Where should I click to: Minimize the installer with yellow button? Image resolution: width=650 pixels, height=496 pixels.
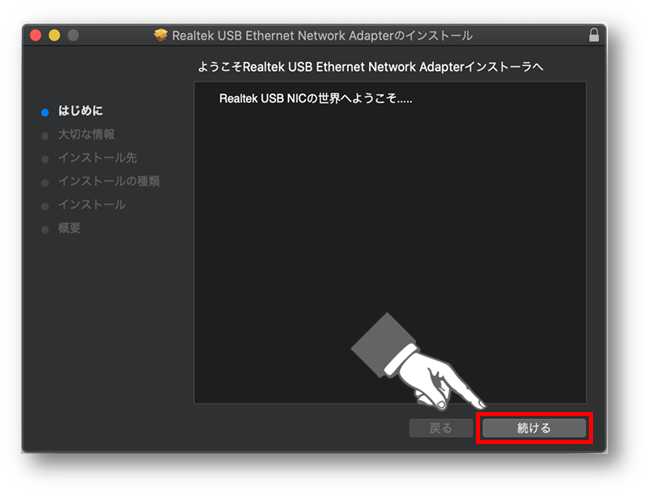tap(54, 35)
